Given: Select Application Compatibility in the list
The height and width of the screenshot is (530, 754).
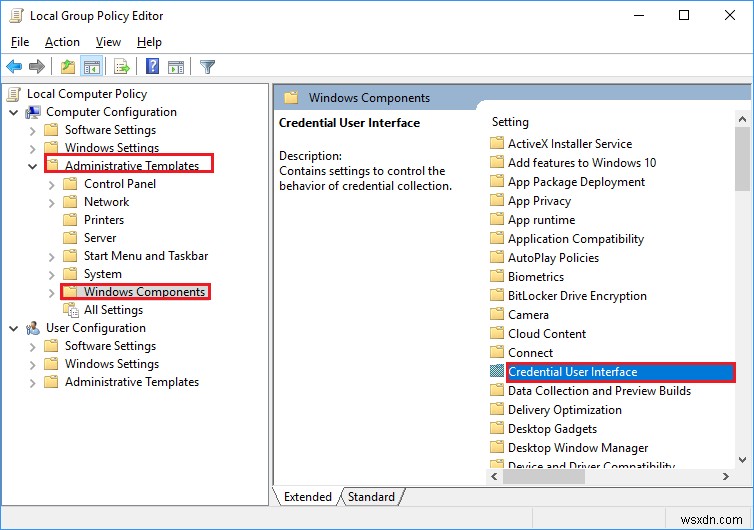Looking at the screenshot, I should click(576, 239).
